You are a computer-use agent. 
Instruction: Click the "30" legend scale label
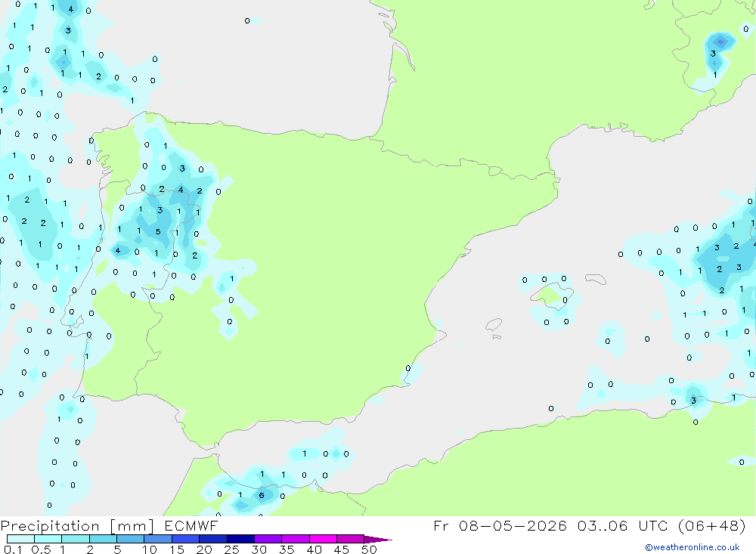(259, 549)
